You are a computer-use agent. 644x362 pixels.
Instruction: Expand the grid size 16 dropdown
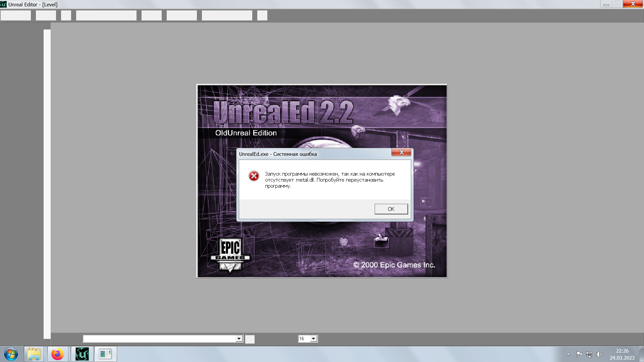(313, 339)
